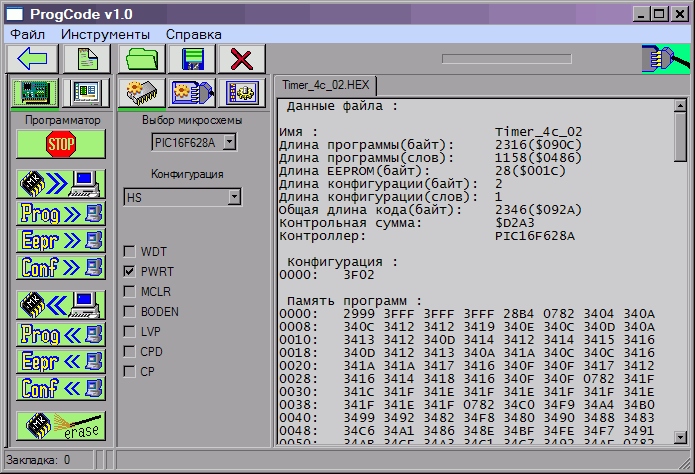Uncheck the PWRT checkbox

point(129,271)
